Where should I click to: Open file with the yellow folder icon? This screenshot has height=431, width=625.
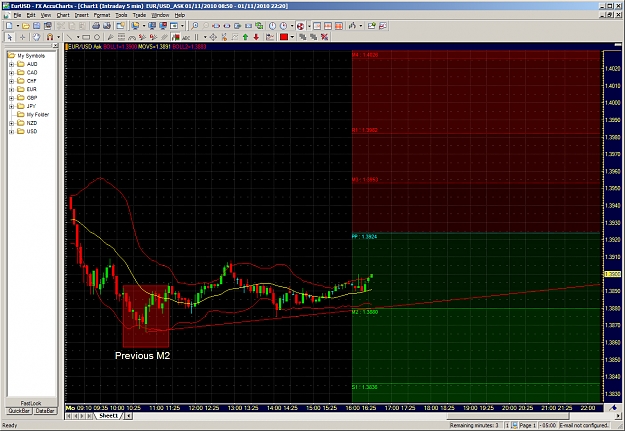(26, 26)
